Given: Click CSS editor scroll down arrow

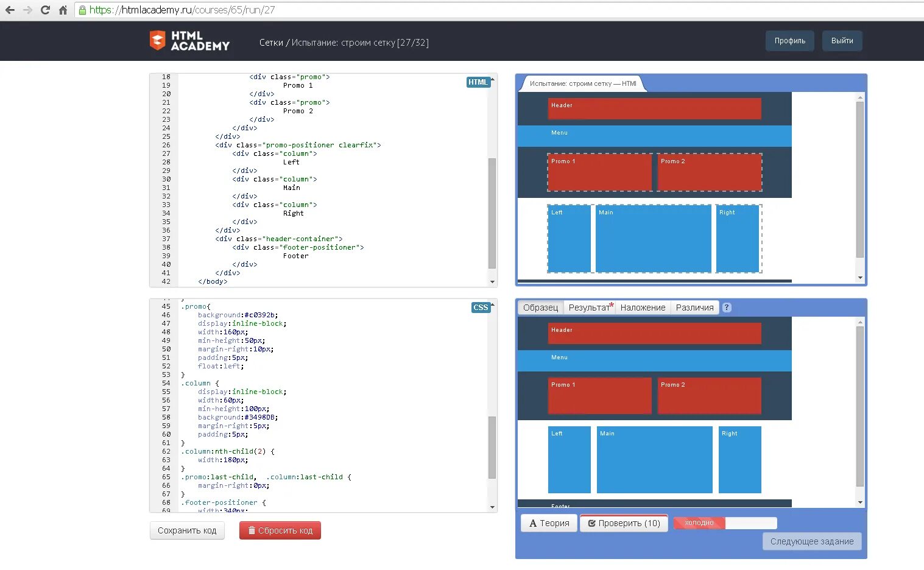Looking at the screenshot, I should click(492, 507).
